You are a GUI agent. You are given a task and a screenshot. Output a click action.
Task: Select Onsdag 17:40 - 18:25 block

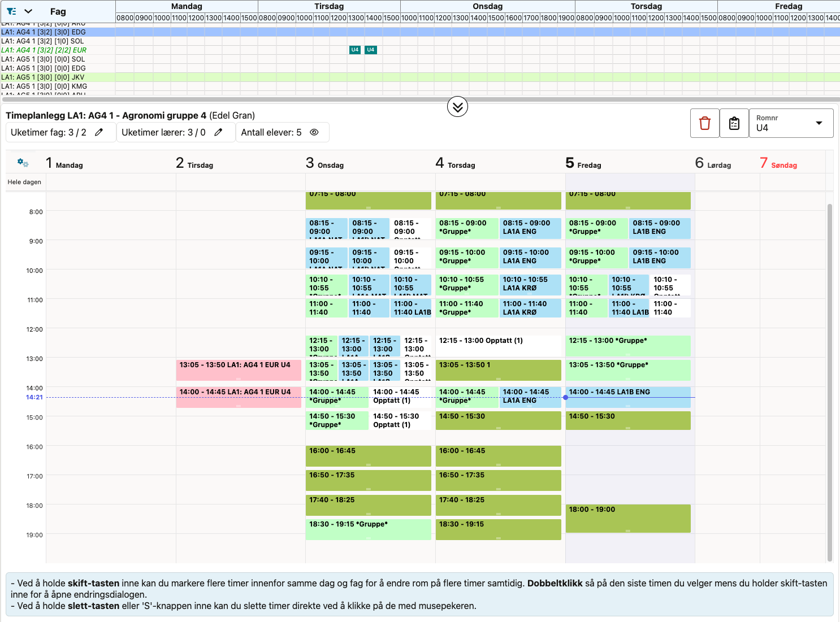point(369,505)
